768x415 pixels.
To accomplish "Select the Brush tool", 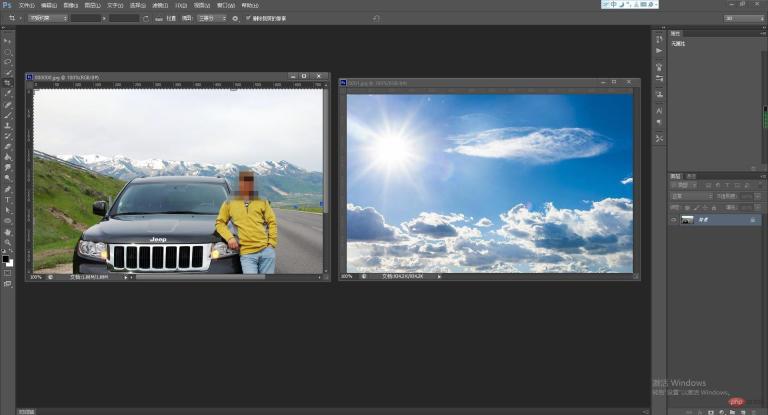I will click(7, 115).
